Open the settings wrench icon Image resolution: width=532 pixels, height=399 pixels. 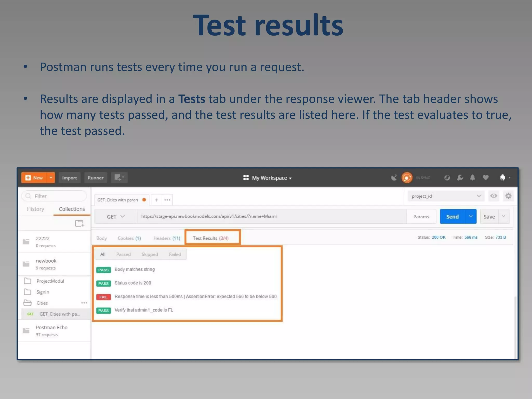coord(460,178)
